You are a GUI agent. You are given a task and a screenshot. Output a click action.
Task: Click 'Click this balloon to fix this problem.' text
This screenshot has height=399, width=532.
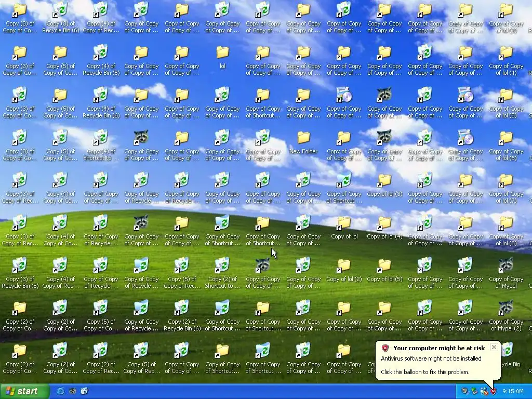pyautogui.click(x=425, y=372)
